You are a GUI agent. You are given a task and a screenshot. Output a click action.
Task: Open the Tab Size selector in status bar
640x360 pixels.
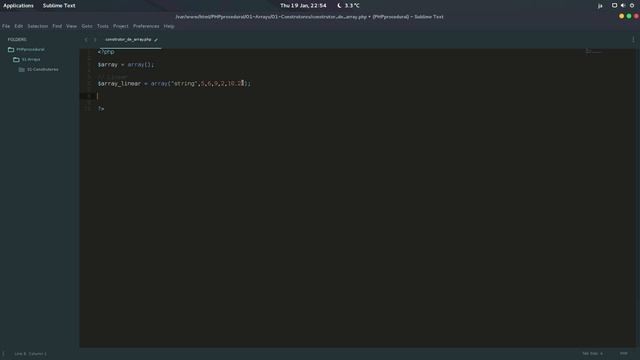[592, 353]
